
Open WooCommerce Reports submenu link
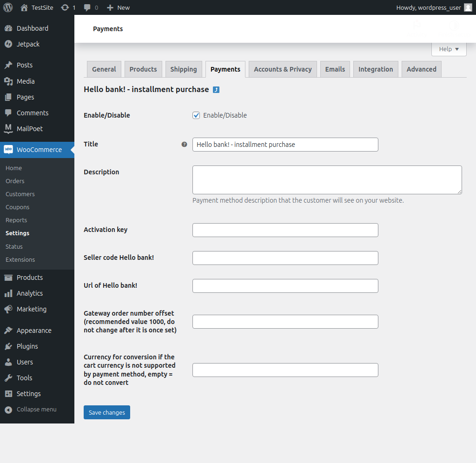point(16,220)
